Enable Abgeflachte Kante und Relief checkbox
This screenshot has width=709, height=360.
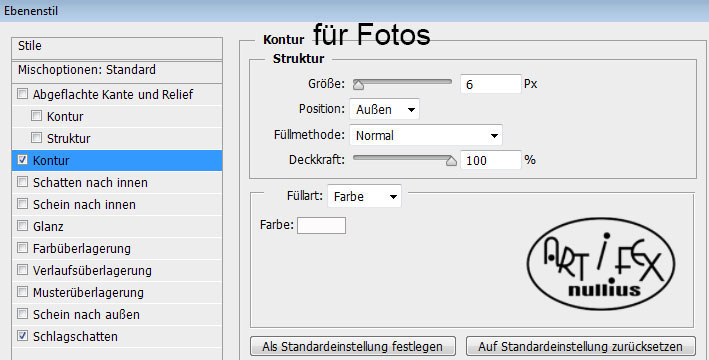22,94
